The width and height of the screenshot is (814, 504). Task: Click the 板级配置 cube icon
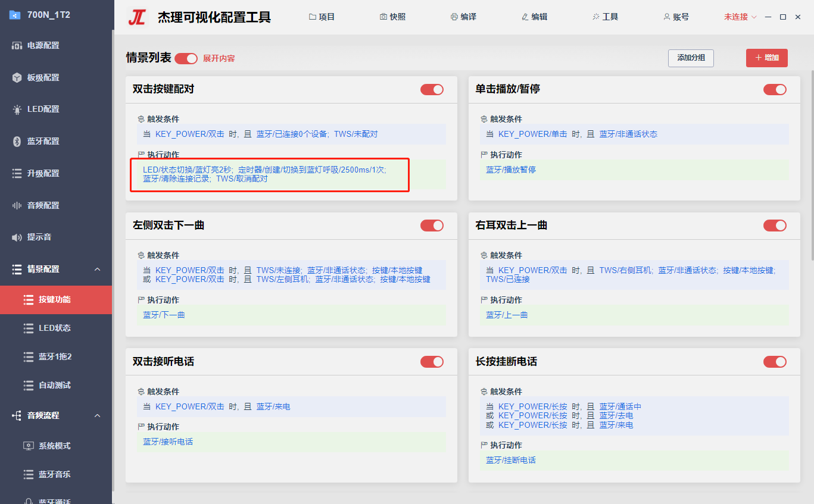17,77
